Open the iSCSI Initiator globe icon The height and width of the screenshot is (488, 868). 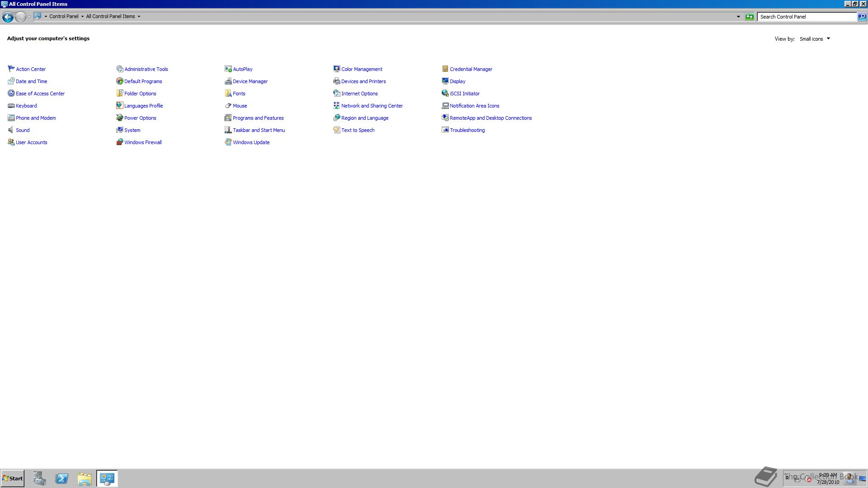pyautogui.click(x=445, y=93)
